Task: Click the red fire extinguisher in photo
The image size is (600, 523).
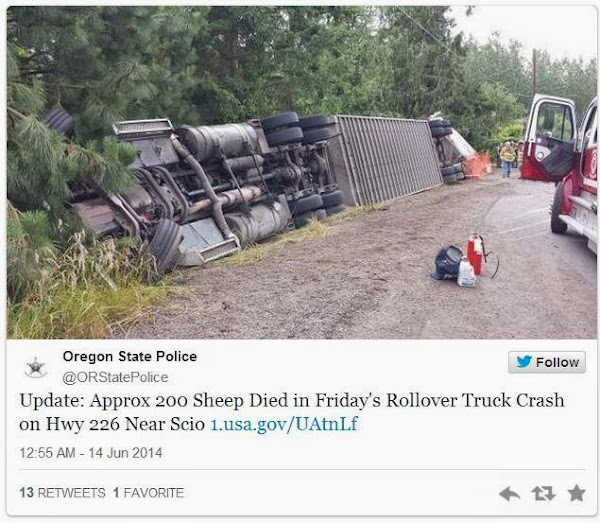Action: pos(475,254)
